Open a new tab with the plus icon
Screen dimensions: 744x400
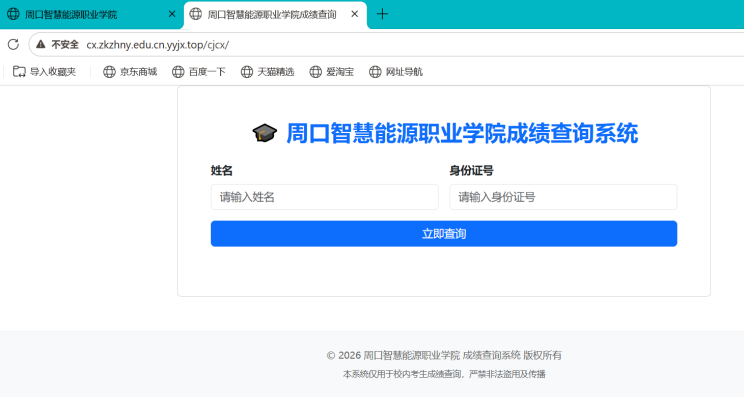(x=382, y=14)
